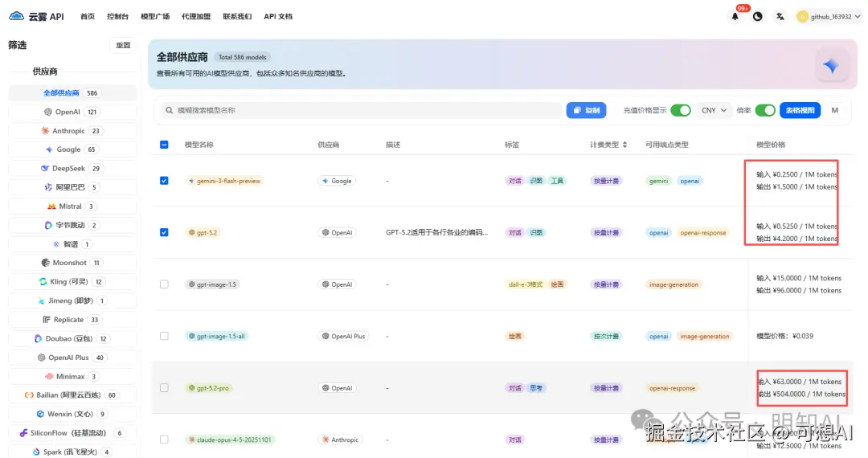Go to 首页 nav item
Viewport: 868px width, 458px height.
click(88, 17)
